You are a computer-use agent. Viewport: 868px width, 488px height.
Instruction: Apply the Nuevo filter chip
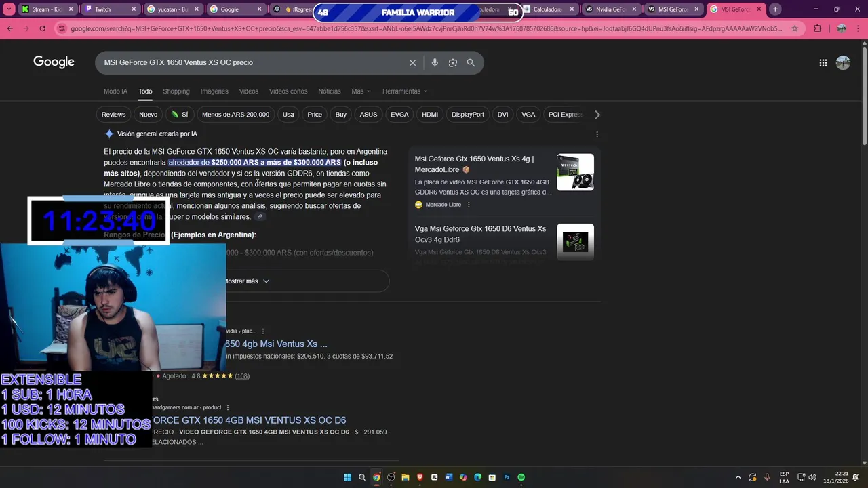coord(149,115)
